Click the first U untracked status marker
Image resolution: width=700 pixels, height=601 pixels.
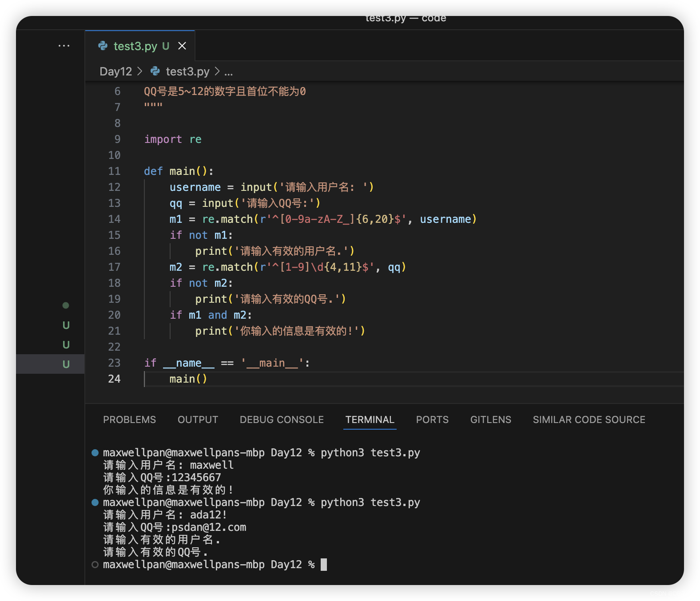[x=66, y=325]
